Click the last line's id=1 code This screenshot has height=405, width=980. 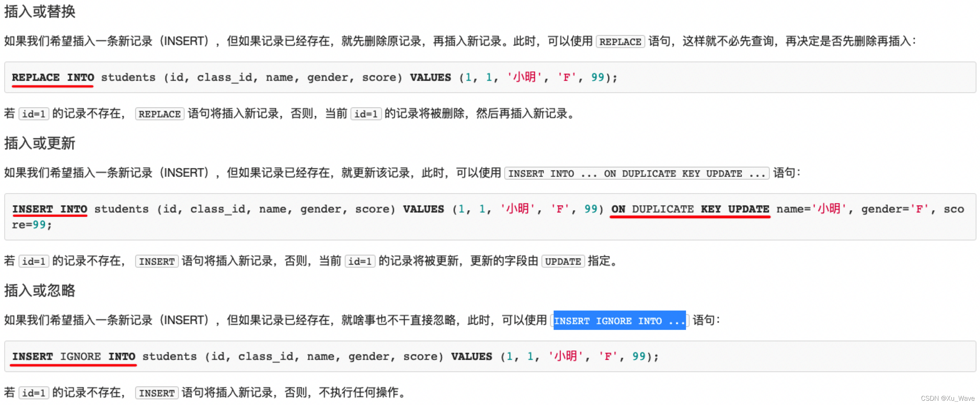(x=34, y=393)
